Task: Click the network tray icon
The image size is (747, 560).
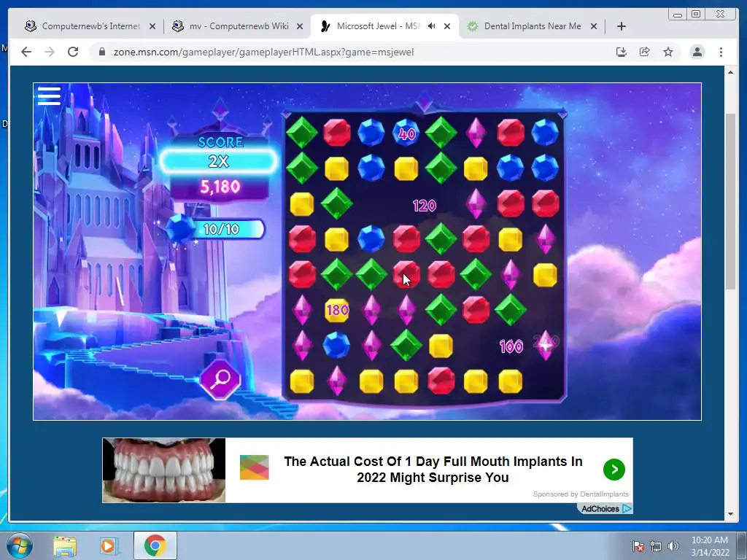Action: (x=656, y=546)
